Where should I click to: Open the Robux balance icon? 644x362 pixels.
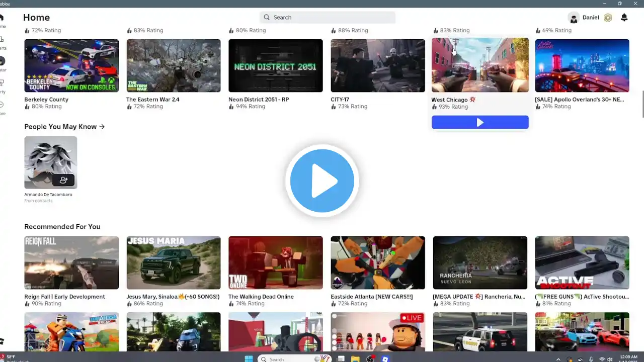608,18
